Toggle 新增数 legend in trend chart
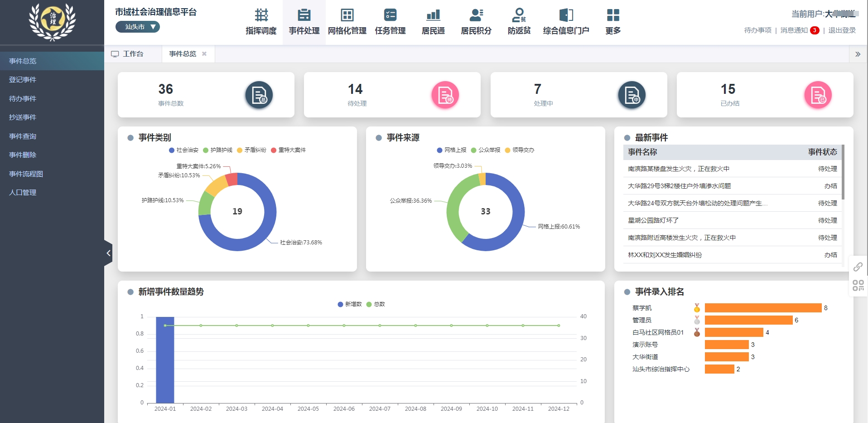 (x=350, y=304)
